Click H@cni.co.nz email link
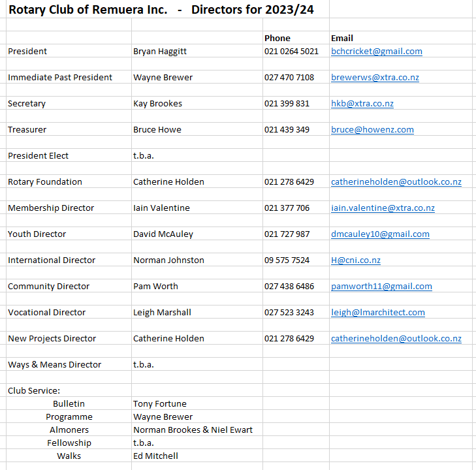This screenshot has height=470, width=476. pyautogui.click(x=355, y=260)
